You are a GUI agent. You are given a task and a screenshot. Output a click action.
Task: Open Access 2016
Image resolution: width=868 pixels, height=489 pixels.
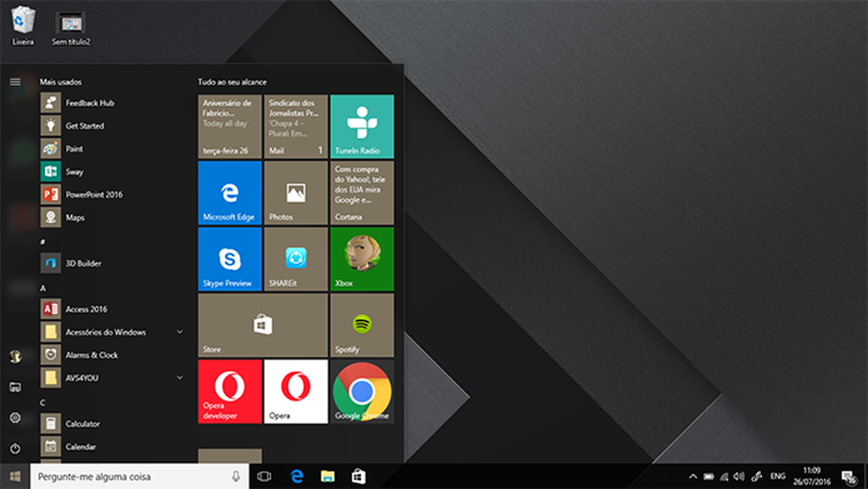(x=111, y=309)
